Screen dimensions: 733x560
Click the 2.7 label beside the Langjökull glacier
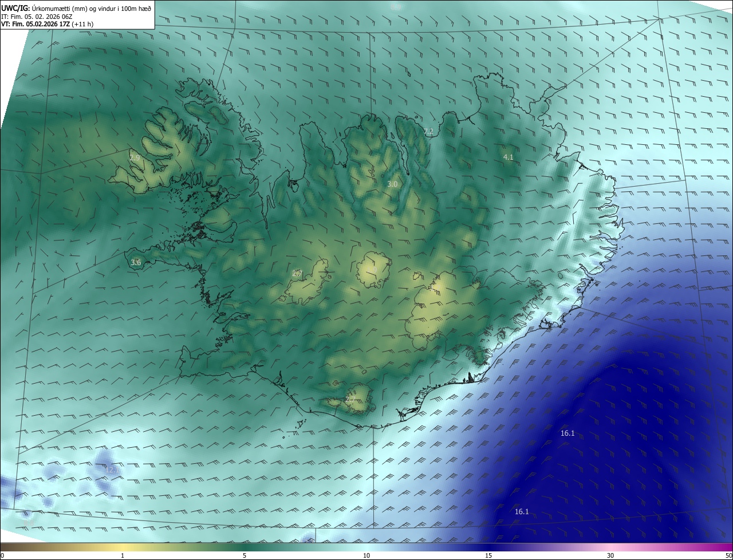pyautogui.click(x=297, y=273)
